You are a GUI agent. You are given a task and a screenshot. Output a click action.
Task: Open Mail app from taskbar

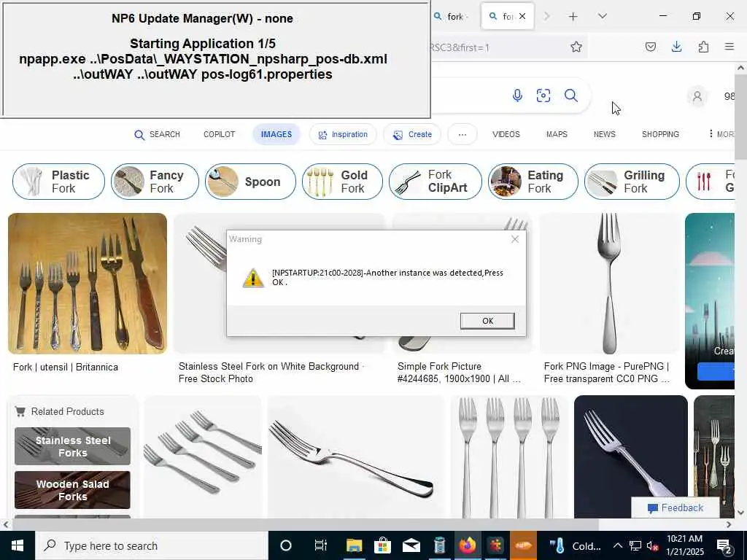[x=411, y=545]
